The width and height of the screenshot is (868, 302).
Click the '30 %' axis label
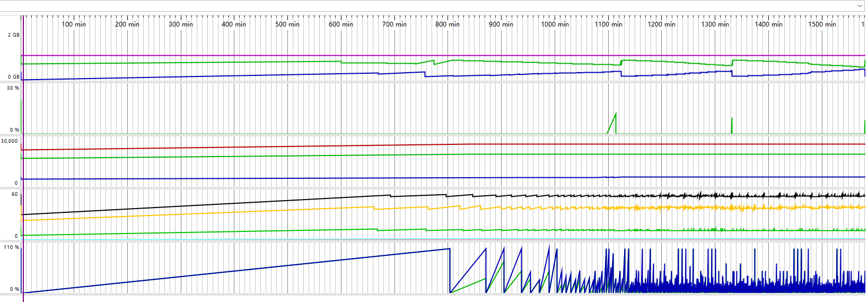click(13, 88)
